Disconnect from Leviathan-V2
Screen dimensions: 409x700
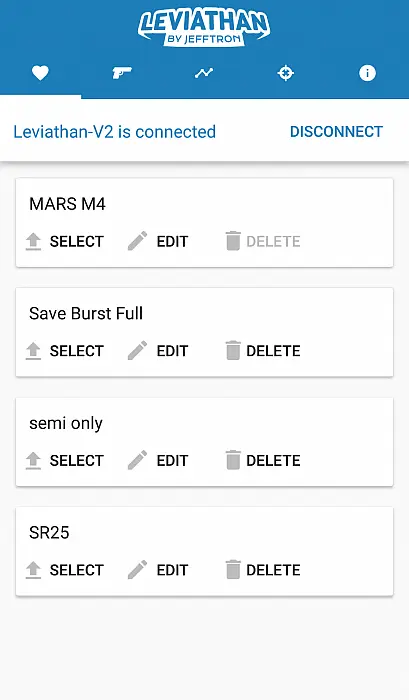click(x=336, y=132)
